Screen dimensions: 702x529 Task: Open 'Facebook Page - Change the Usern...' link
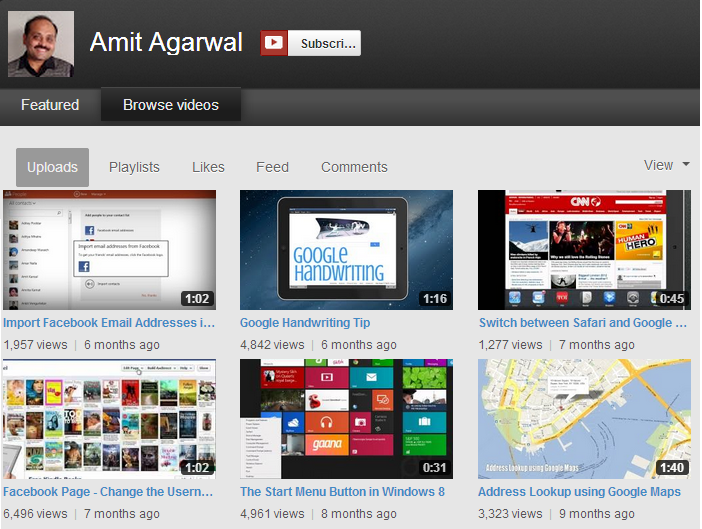click(x=108, y=491)
